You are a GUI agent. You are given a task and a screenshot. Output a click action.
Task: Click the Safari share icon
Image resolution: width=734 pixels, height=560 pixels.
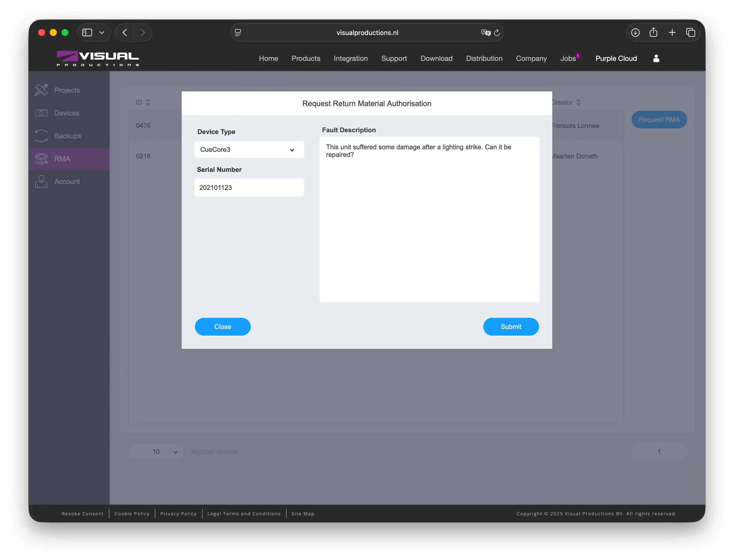(x=653, y=32)
